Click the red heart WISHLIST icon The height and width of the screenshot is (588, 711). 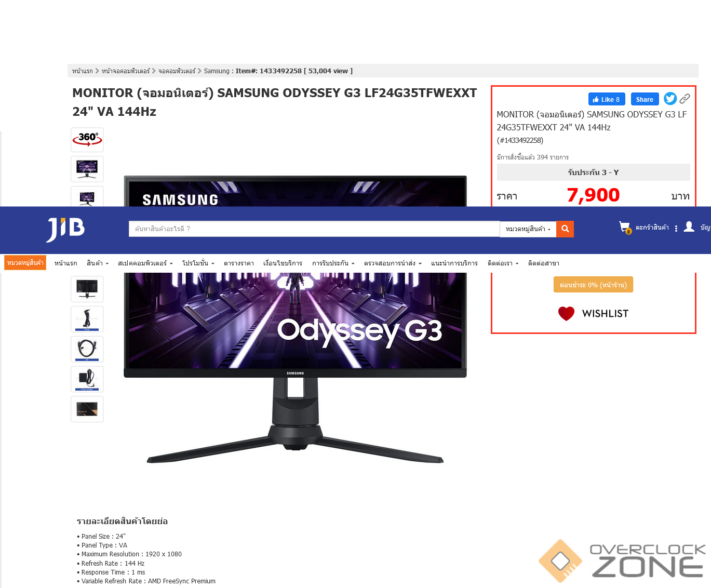tap(566, 313)
